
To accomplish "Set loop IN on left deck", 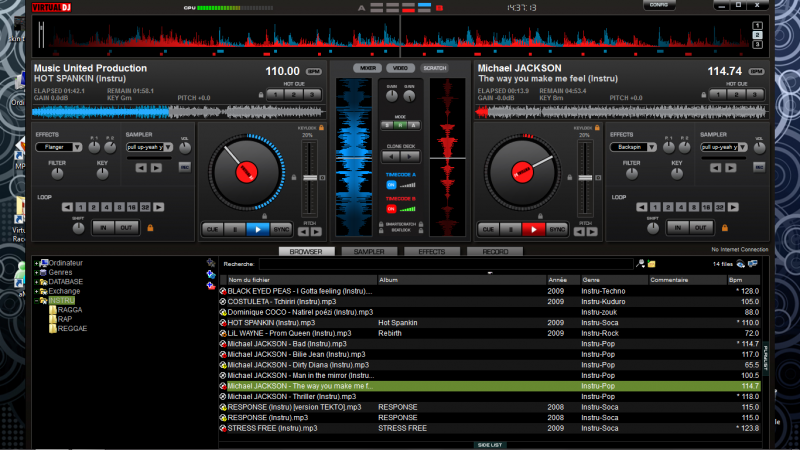I will [x=104, y=228].
